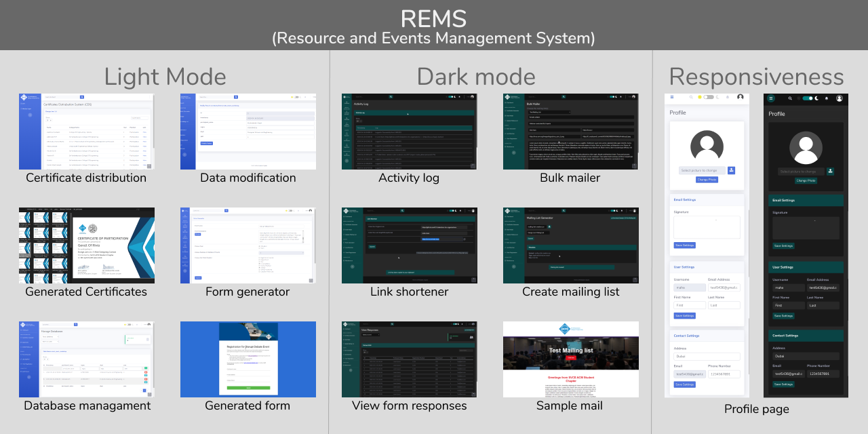Toggle the theme switch in light profile header

pyautogui.click(x=709, y=97)
